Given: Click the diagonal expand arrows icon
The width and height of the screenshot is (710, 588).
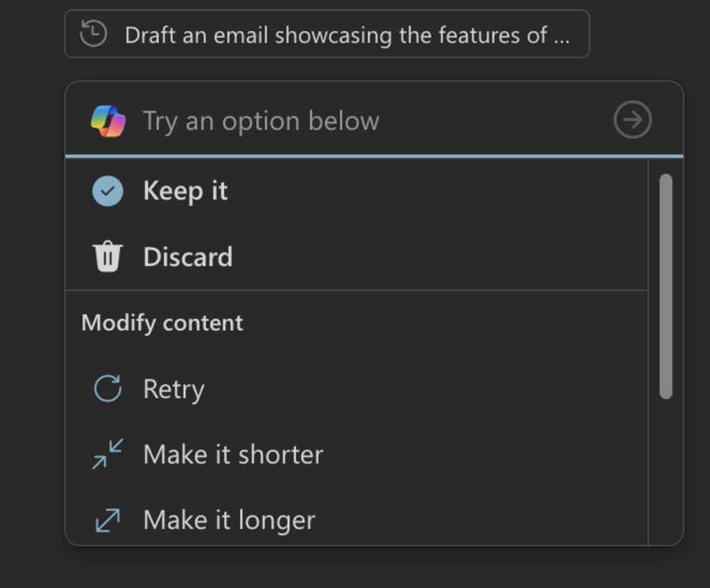Looking at the screenshot, I should click(x=107, y=520).
